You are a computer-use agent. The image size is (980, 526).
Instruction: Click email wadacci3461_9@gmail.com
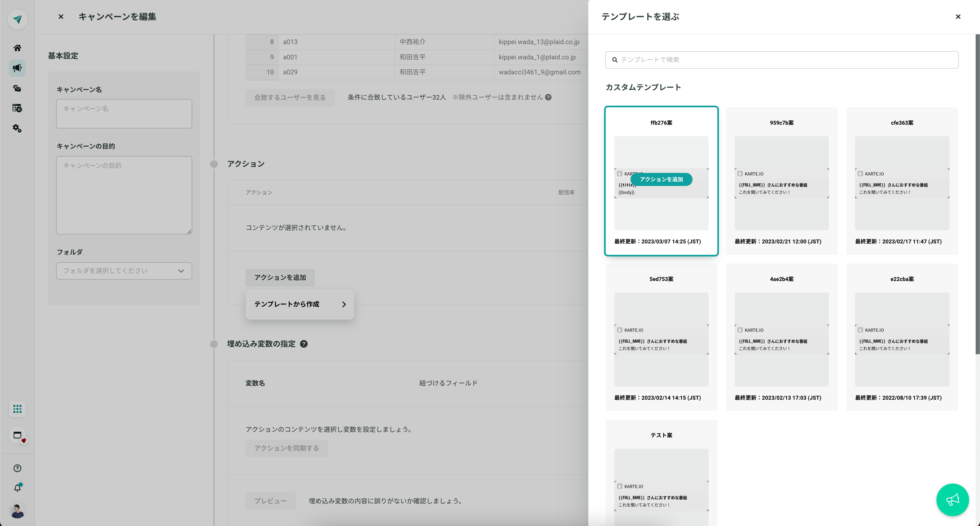pos(540,72)
